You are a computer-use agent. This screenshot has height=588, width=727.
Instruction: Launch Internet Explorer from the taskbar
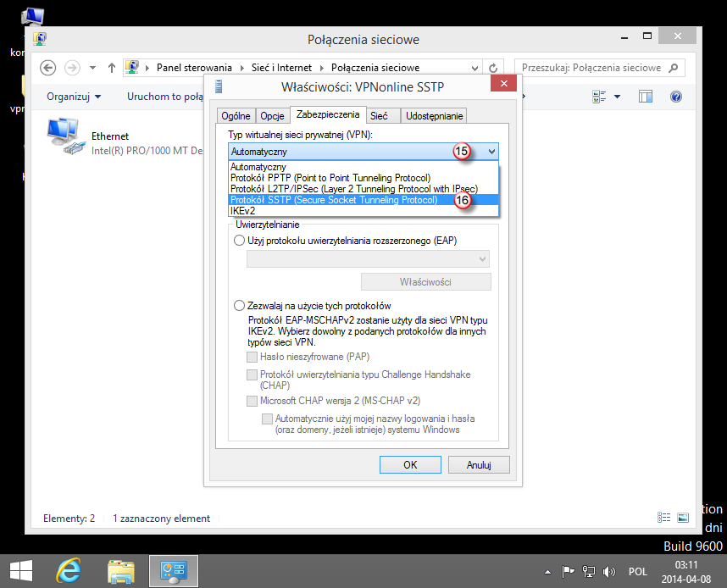69,571
